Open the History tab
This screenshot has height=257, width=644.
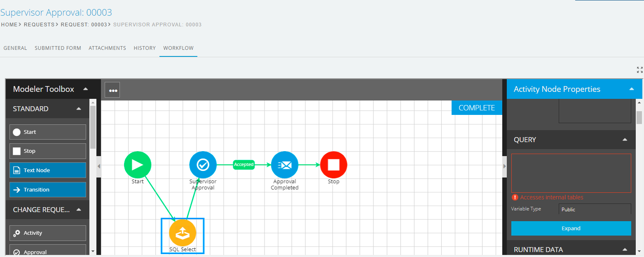pyautogui.click(x=145, y=48)
